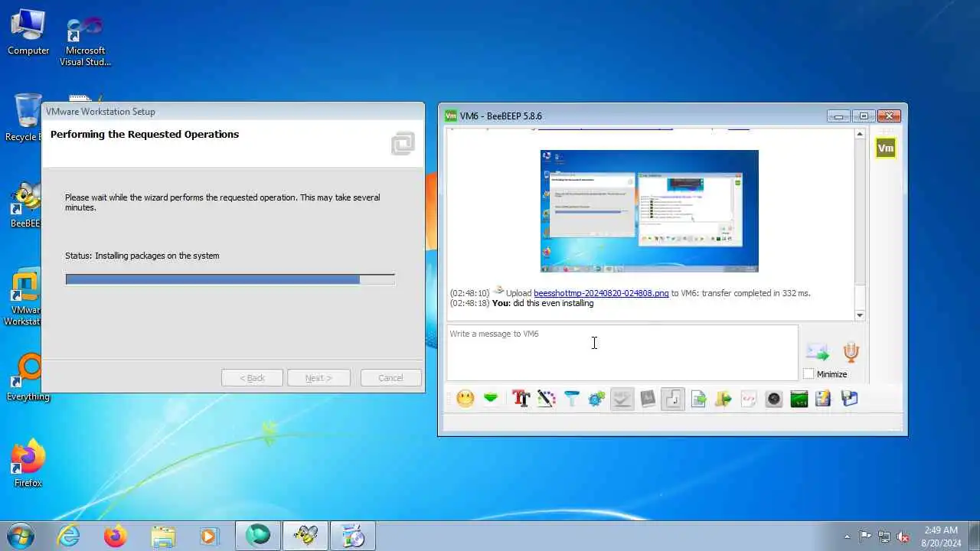Click 'Performing the Requested Operations' heading

[x=145, y=134]
